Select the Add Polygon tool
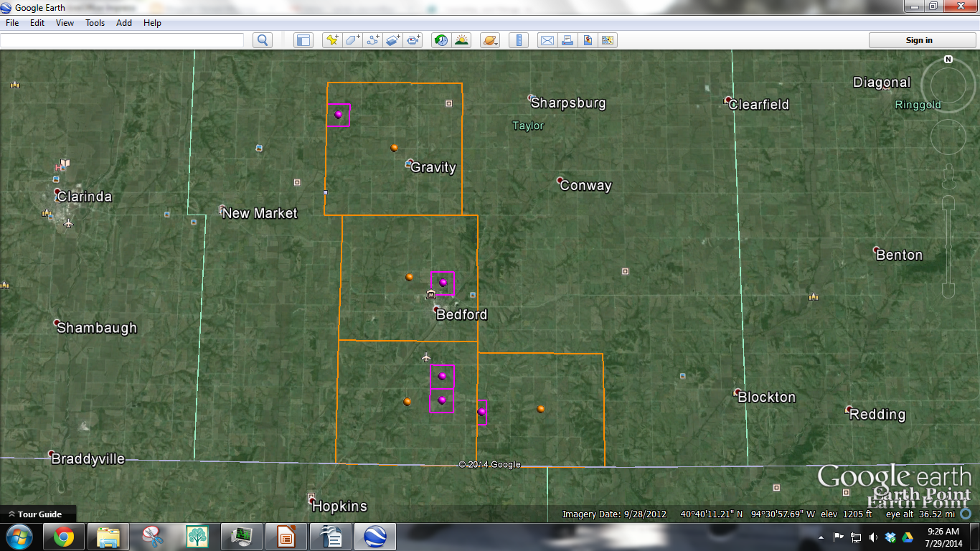 pyautogui.click(x=352, y=40)
